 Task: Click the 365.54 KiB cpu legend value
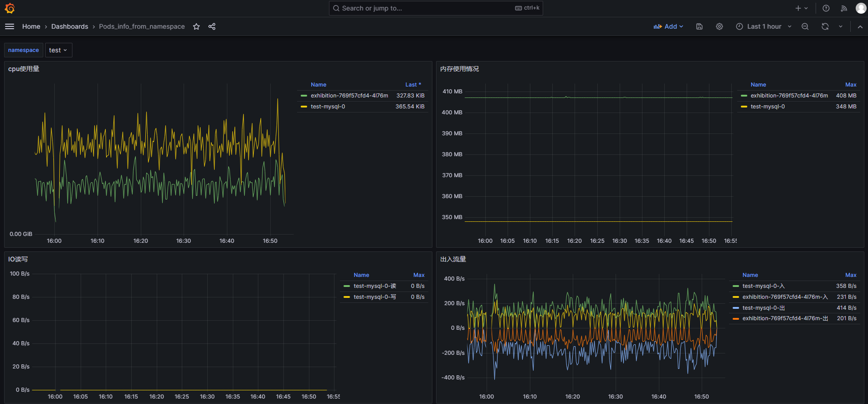(x=410, y=107)
